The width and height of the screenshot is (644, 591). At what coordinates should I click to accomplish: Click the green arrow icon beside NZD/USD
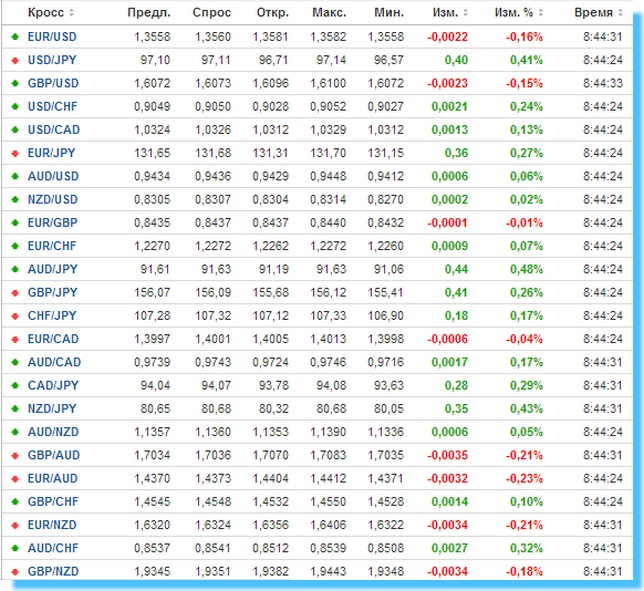pyautogui.click(x=15, y=200)
